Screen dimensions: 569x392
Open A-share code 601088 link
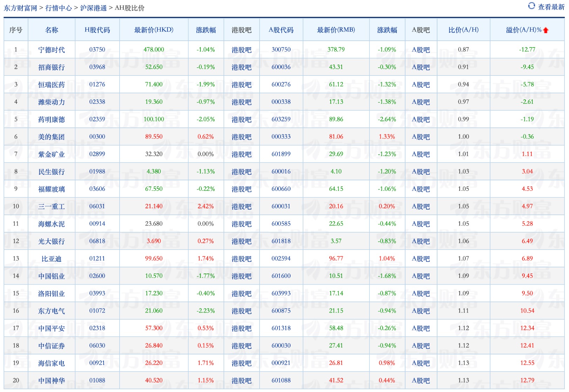tap(281, 380)
